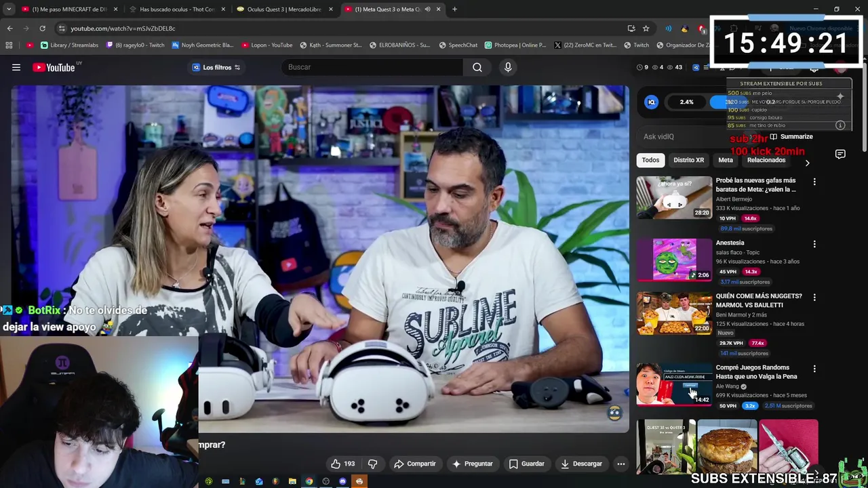Open Noyh Geometric bookmark
868x488 pixels.
pos(203,45)
